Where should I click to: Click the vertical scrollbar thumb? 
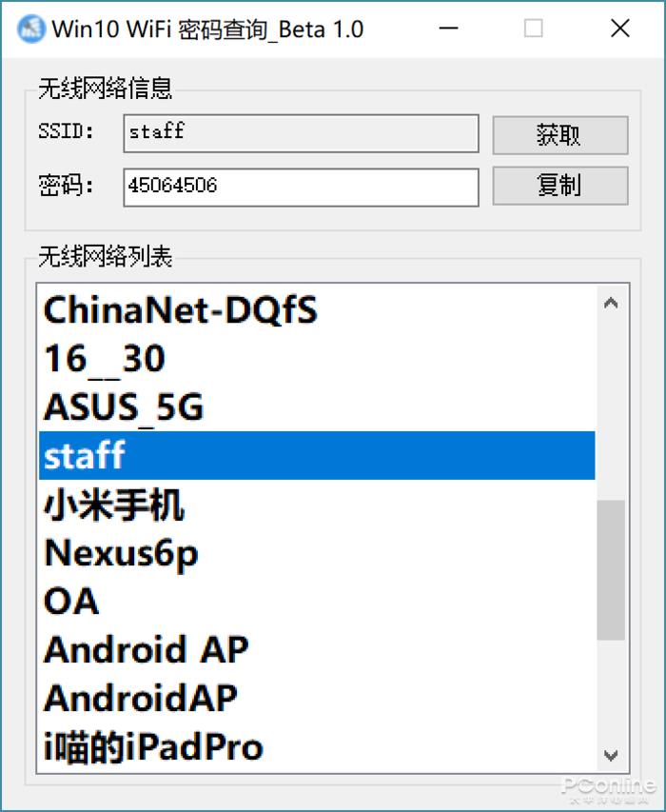coord(611,569)
